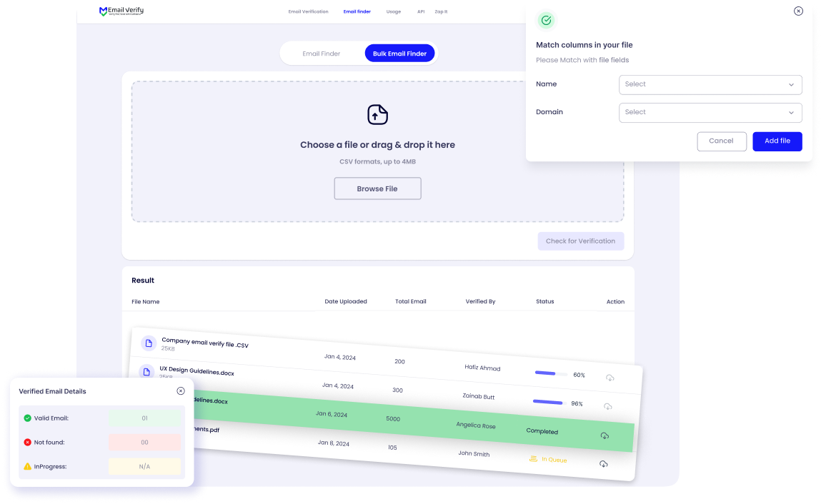Click the Email Verify logo
The width and height of the screenshot is (821, 504).
click(121, 11)
